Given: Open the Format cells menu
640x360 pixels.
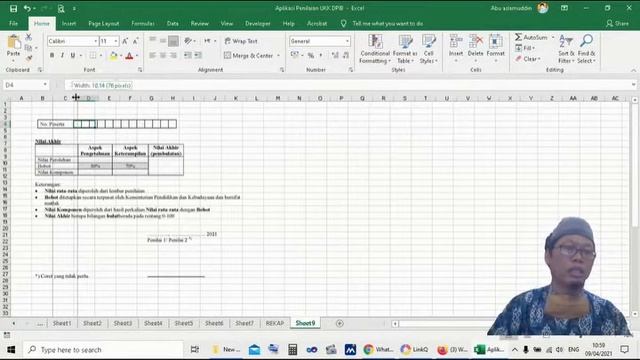Looking at the screenshot, I should click(x=496, y=48).
